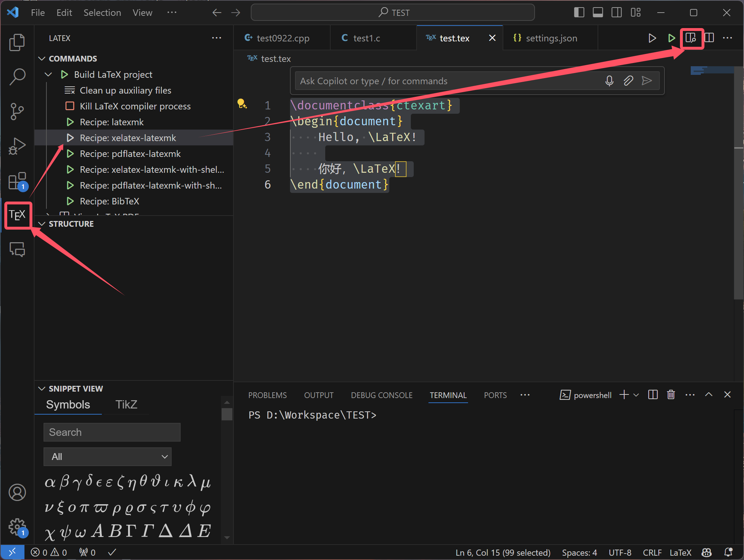Image resolution: width=744 pixels, height=560 pixels.
Task: Open the notifications bell in status bar
Action: tap(729, 552)
